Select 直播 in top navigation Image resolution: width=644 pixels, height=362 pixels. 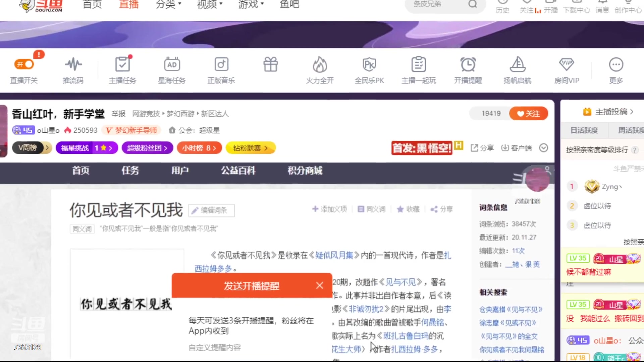pyautogui.click(x=129, y=4)
